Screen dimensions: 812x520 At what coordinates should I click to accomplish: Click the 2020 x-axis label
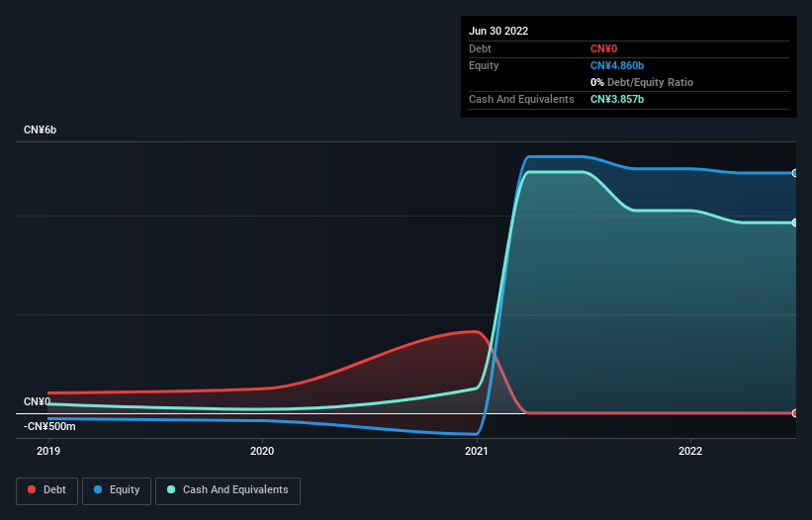(262, 451)
